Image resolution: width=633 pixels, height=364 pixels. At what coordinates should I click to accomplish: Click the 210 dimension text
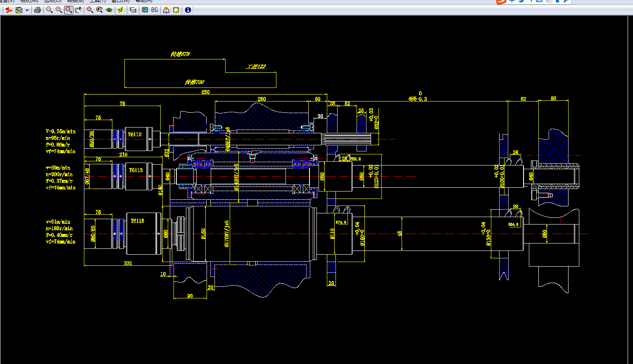pyautogui.click(x=123, y=155)
